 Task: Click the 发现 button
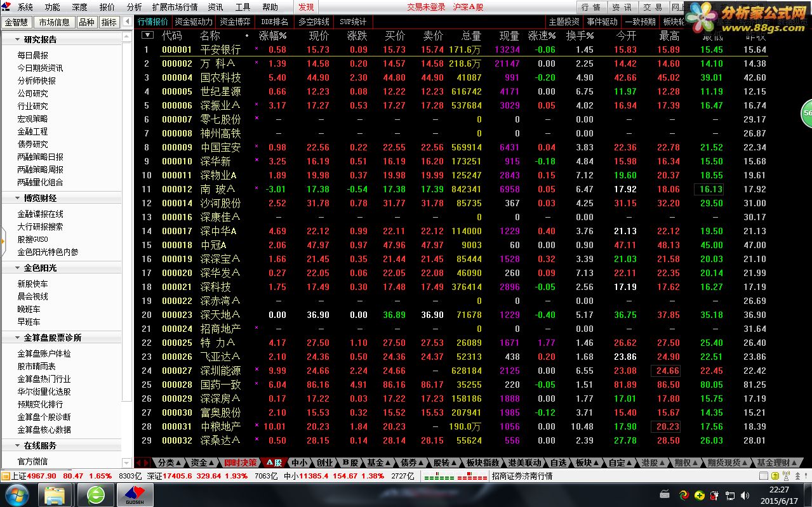pyautogui.click(x=306, y=7)
